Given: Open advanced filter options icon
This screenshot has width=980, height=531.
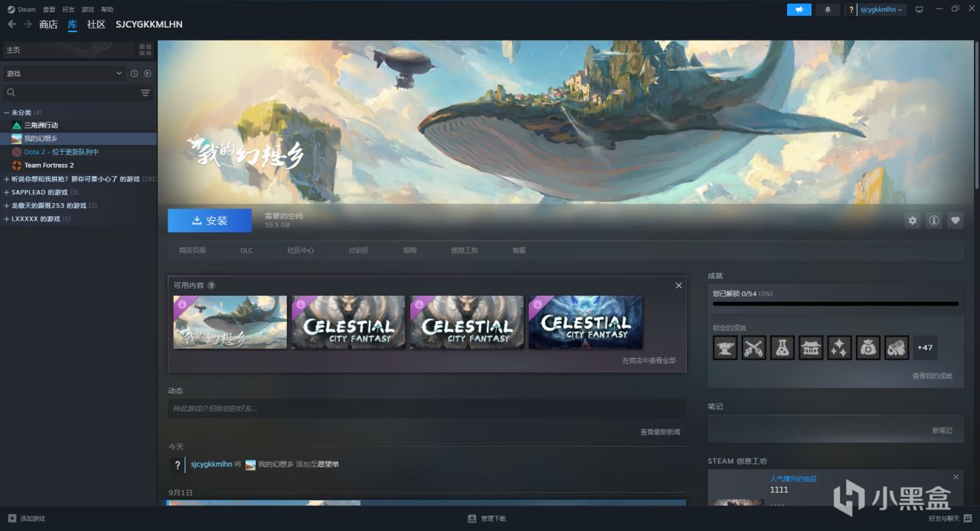Looking at the screenshot, I should (x=145, y=93).
